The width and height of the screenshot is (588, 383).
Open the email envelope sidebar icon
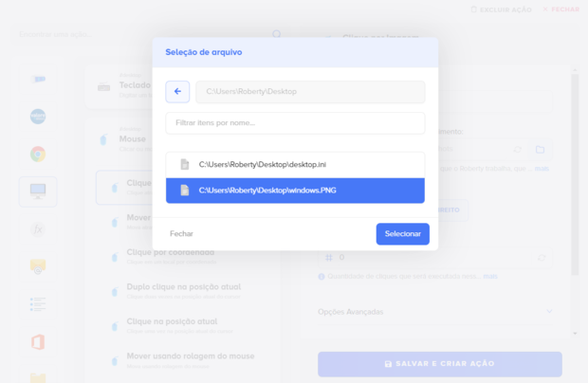[x=38, y=266]
